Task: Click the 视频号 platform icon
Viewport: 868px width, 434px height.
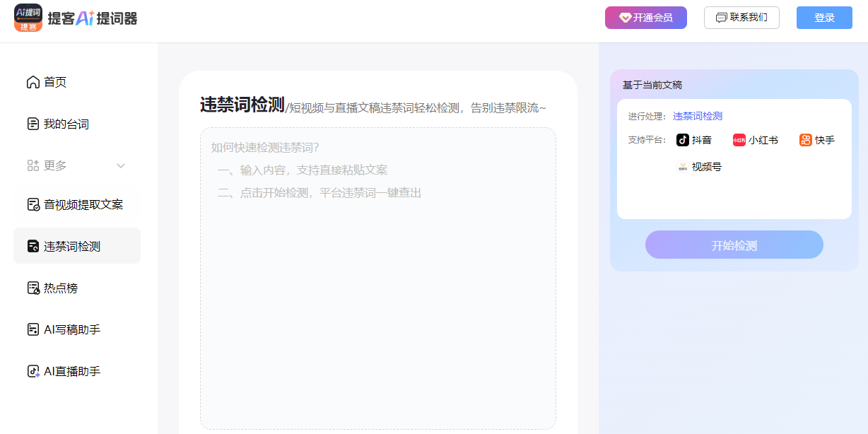Action: coord(683,167)
